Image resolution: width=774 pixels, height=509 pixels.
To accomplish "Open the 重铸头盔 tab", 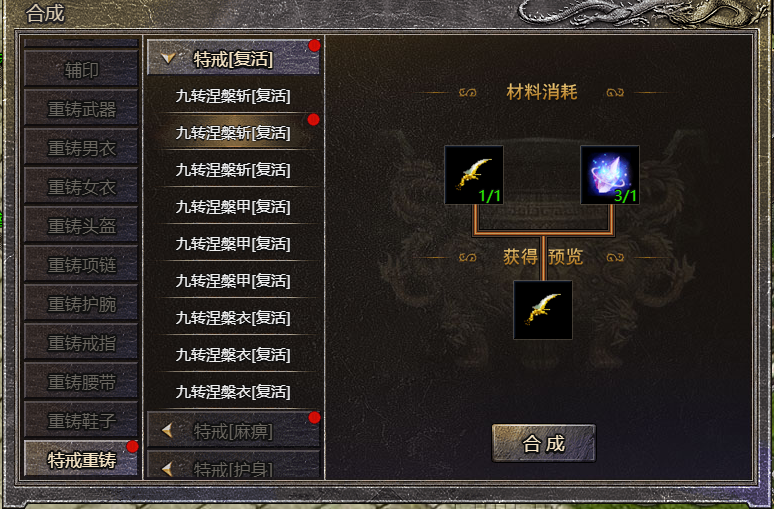I will [x=81, y=226].
